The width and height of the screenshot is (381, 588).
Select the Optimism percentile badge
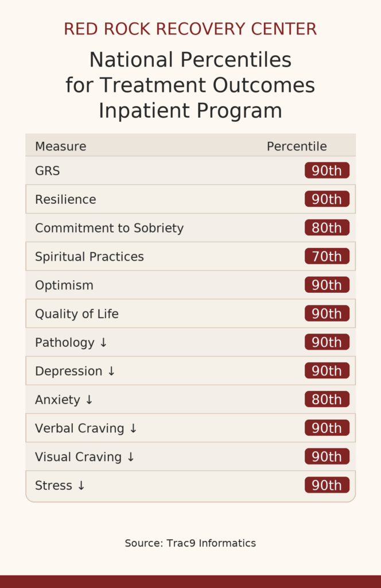(326, 285)
